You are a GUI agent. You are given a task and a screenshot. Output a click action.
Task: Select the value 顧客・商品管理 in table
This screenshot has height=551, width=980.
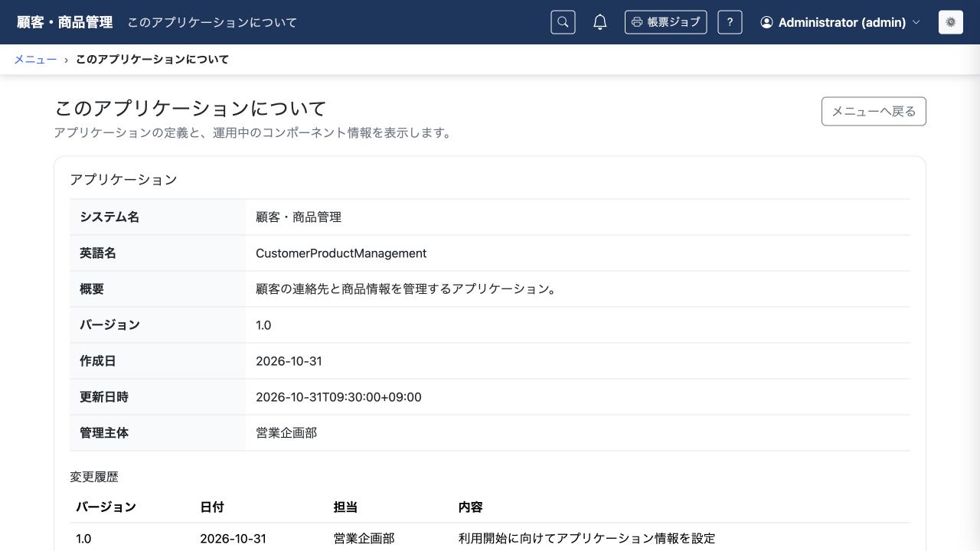[x=299, y=217]
